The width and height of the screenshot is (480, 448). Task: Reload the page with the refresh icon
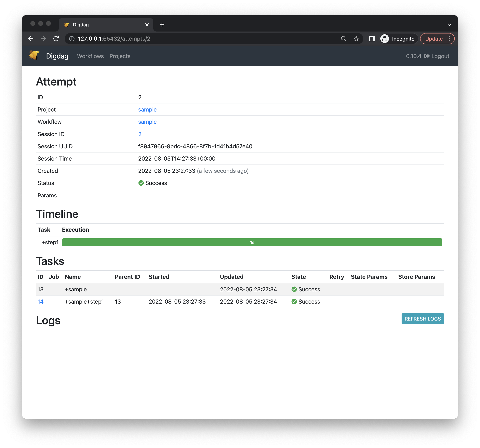pyautogui.click(x=56, y=39)
